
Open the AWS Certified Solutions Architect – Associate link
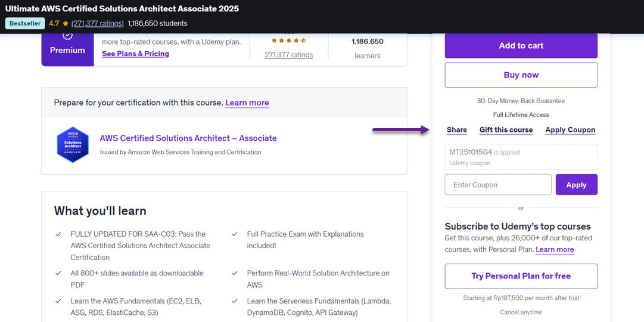point(188,138)
